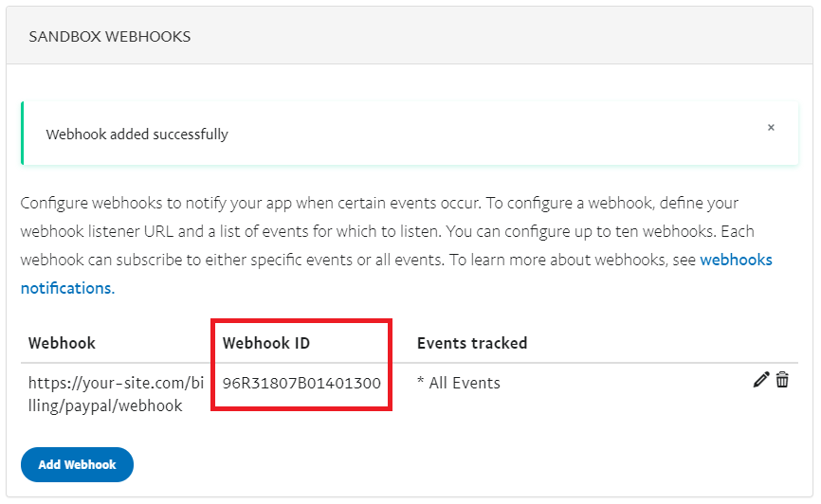Viewport: 821px width, 504px height.
Task: Click the Add Webhook button
Action: point(77,464)
